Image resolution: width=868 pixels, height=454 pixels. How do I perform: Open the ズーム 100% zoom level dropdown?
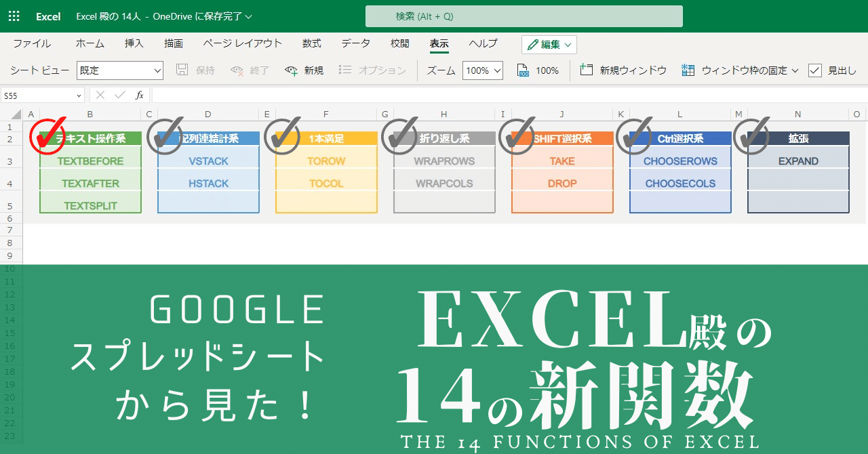482,70
